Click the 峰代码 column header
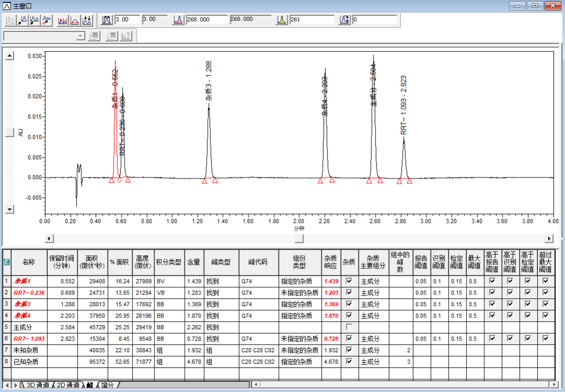565x392 pixels. click(x=258, y=262)
